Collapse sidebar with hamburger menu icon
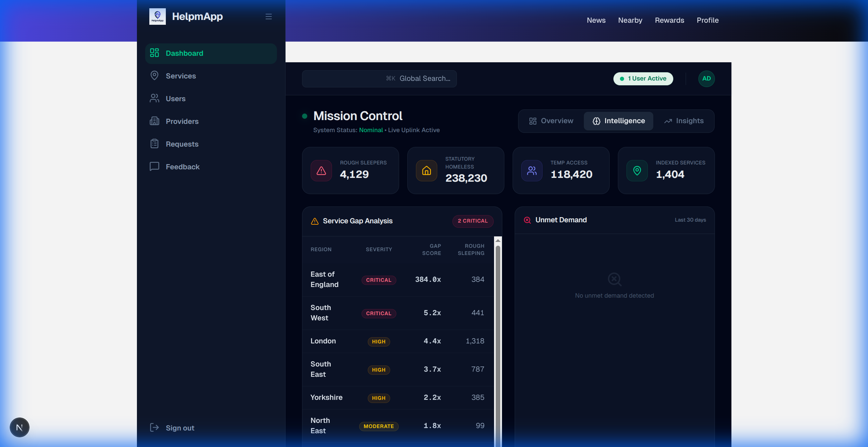Viewport: 868px width, 447px height. [269, 17]
